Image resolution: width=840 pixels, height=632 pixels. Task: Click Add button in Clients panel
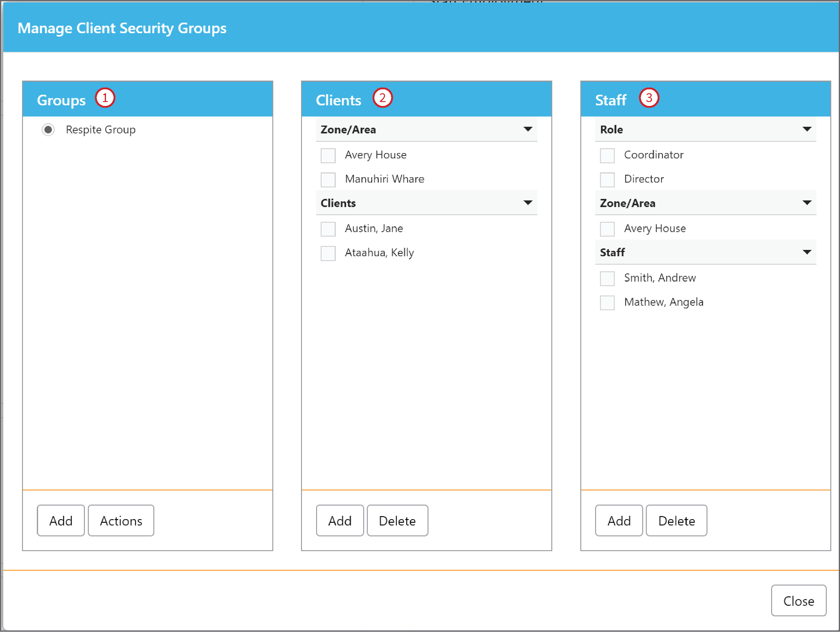click(x=340, y=520)
